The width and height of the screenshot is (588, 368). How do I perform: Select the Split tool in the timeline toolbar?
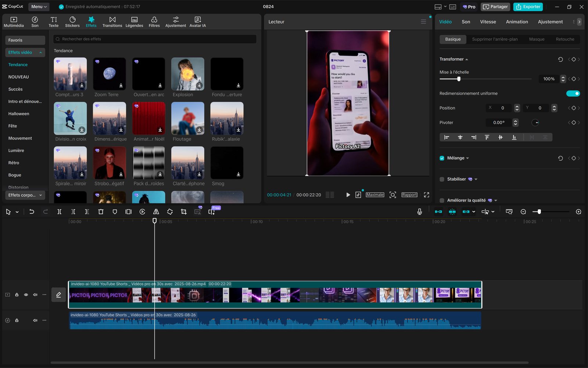[x=59, y=212]
